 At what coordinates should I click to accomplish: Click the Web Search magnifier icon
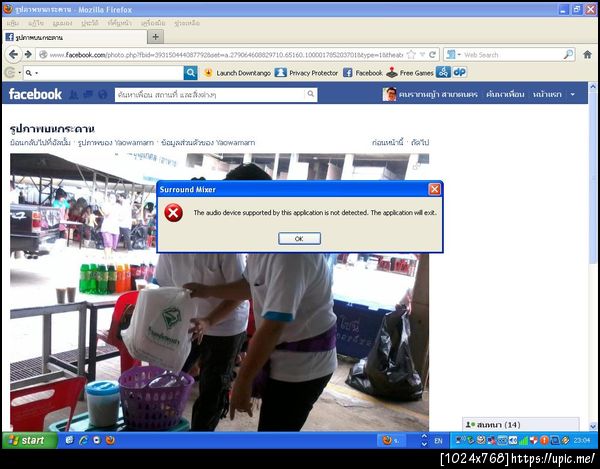[569, 55]
